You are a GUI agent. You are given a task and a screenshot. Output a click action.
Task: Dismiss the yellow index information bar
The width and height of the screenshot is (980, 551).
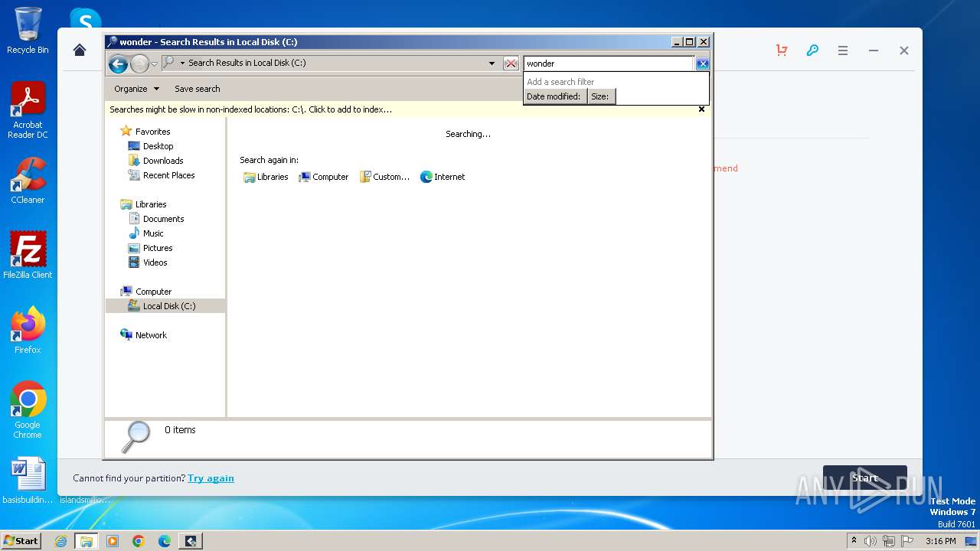(701, 109)
